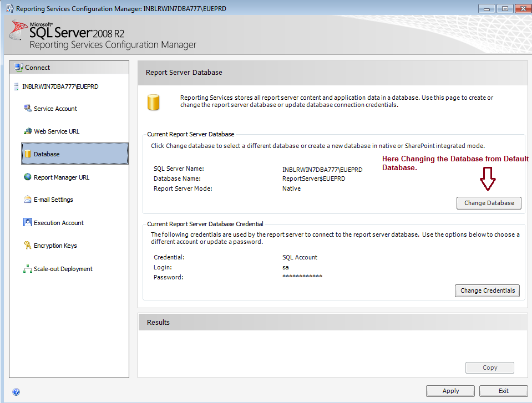Click the Report Server Database heading
The width and height of the screenshot is (532, 403).
(184, 72)
